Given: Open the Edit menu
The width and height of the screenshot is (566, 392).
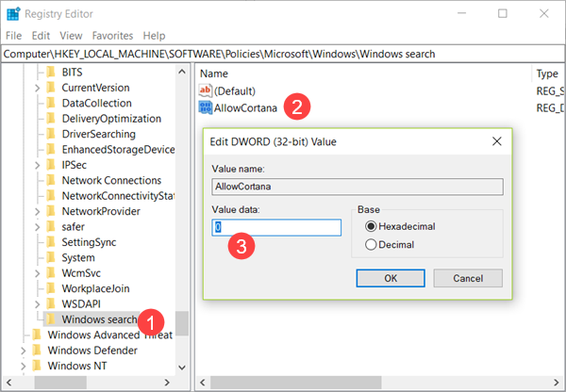Looking at the screenshot, I should point(41,36).
